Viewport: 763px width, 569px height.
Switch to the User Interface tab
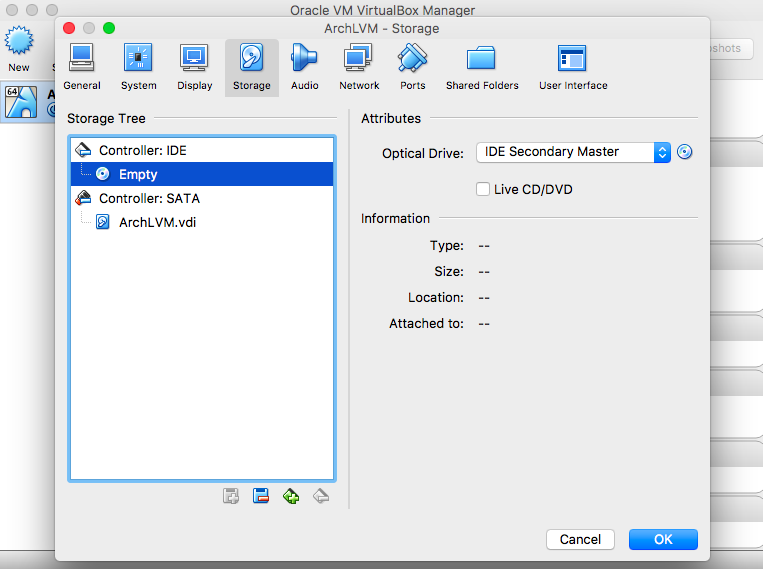pos(573,68)
